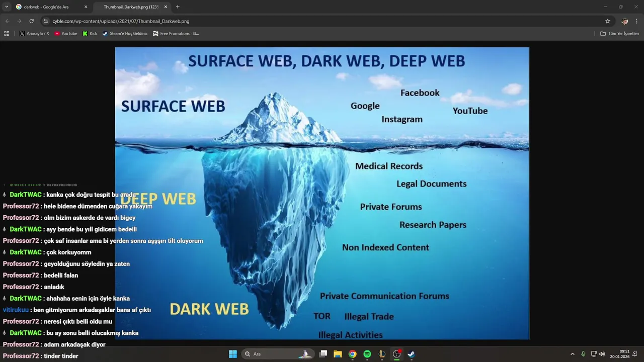Open the tab search dropdown arrow

tap(7, 7)
